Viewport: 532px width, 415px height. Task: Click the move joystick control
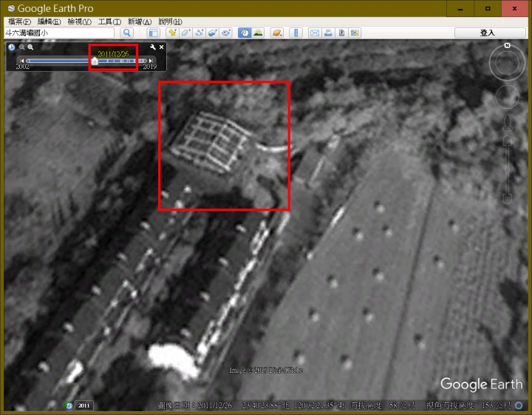click(507, 97)
